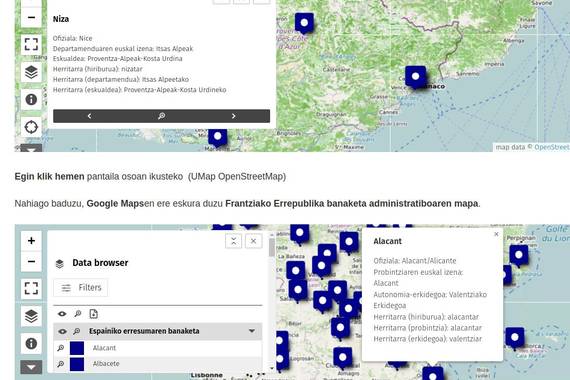Open Frantziako Errepublika banaketa administratiboaren mapa link
Viewport: 570px width, 380px height.
352,204
